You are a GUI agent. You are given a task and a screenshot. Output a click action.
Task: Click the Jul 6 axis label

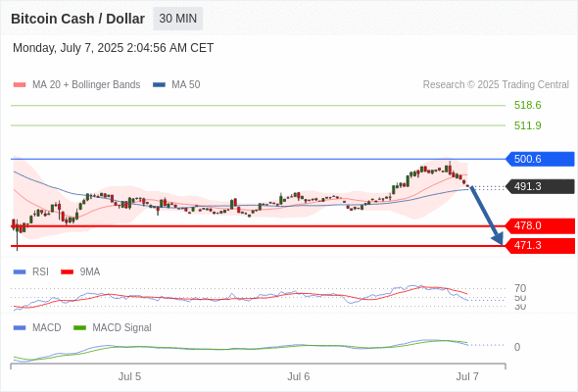point(298,376)
